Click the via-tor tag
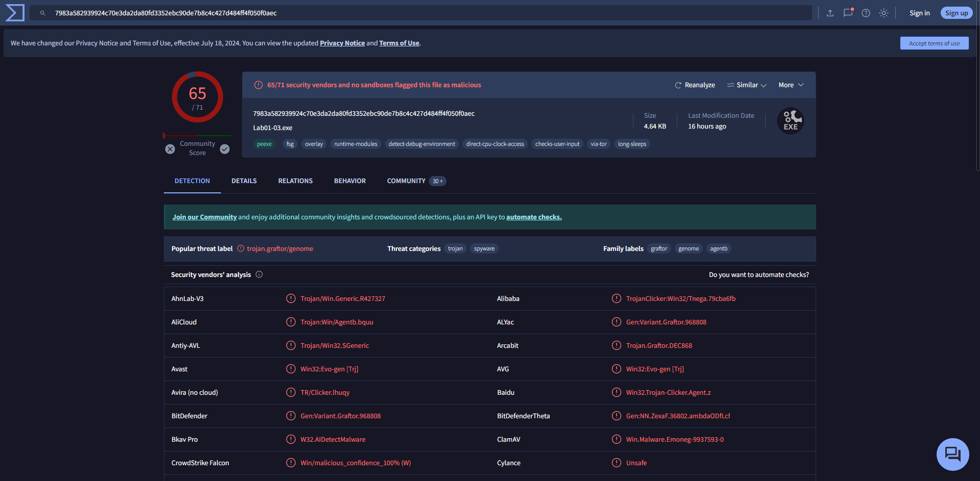Screen dimensions: 980x481 click(599, 144)
